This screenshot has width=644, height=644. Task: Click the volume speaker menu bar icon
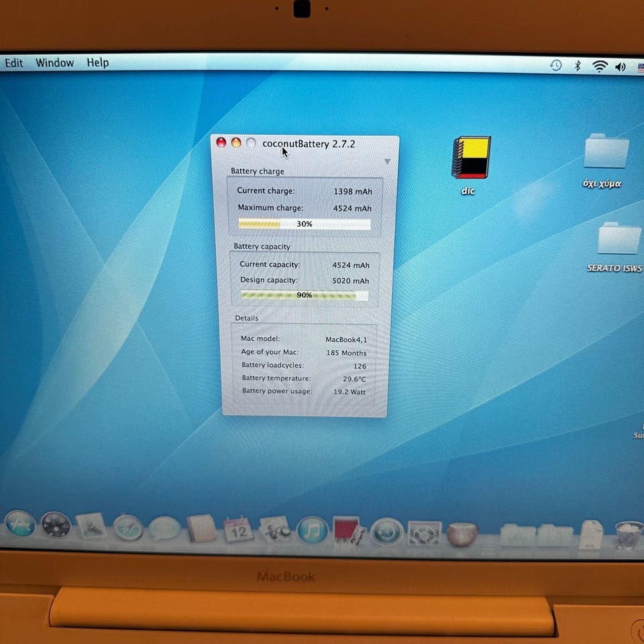point(620,67)
